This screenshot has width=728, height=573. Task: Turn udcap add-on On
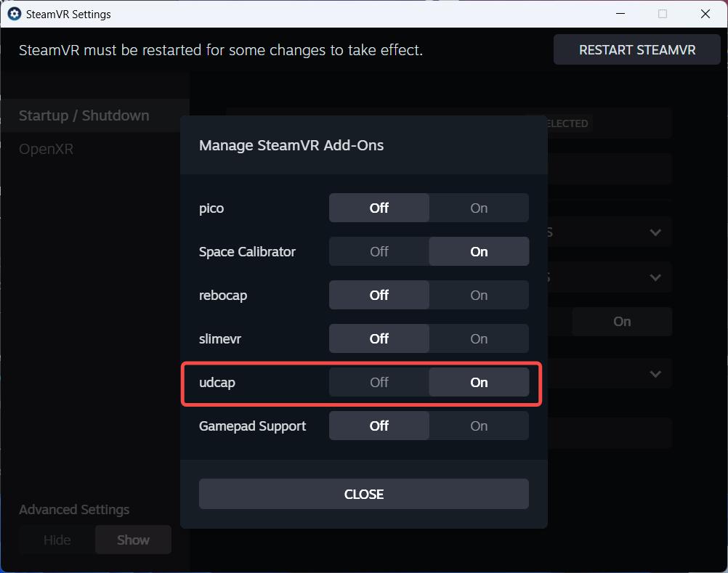coord(479,382)
